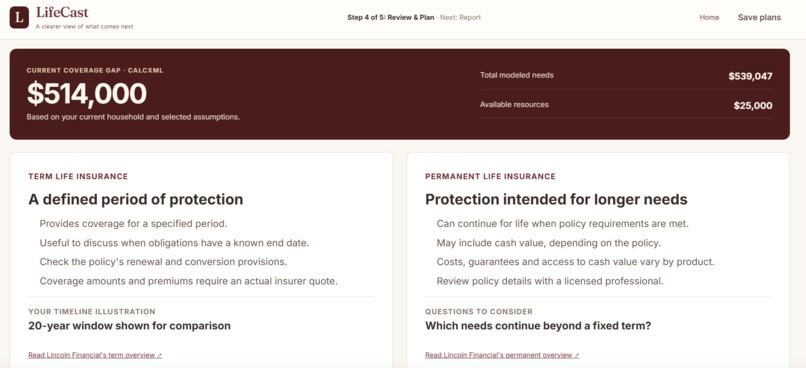Select Step 4 of 5 Review & Plan
The width and height of the screenshot is (806, 368).
coord(391,17)
